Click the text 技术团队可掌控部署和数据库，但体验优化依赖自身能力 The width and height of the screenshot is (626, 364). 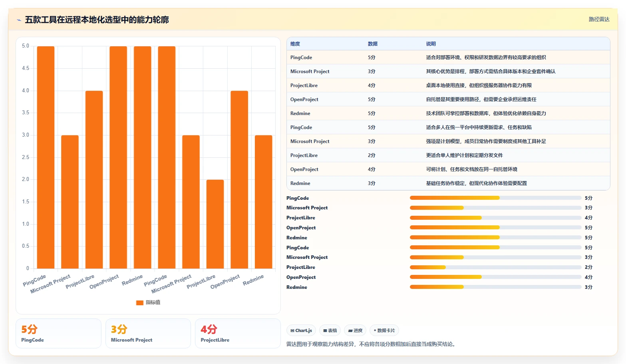[486, 113]
